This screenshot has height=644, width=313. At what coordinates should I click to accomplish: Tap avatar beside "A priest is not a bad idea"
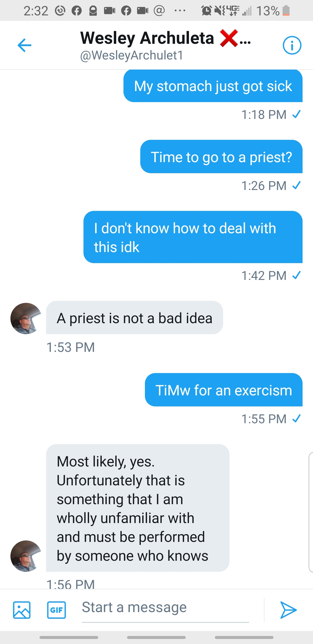click(26, 319)
